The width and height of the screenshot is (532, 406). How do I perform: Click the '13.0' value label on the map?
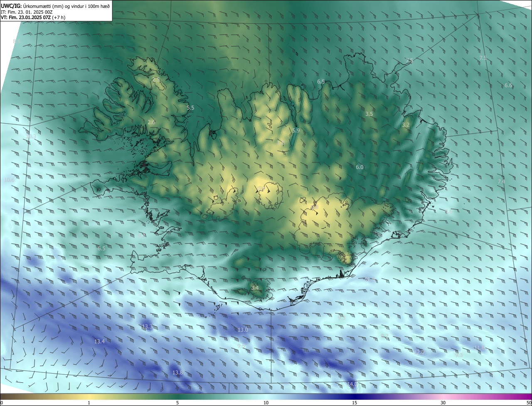tap(243, 330)
